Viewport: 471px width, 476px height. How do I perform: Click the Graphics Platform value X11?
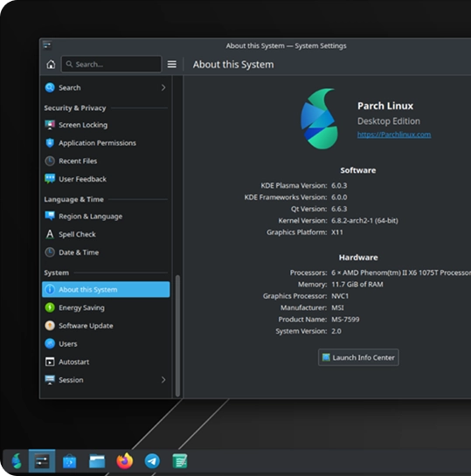337,232
